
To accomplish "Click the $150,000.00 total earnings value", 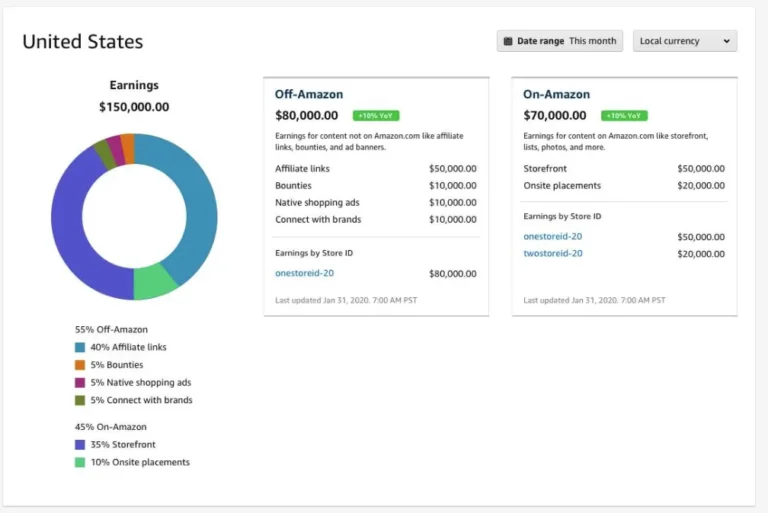I will click(134, 107).
